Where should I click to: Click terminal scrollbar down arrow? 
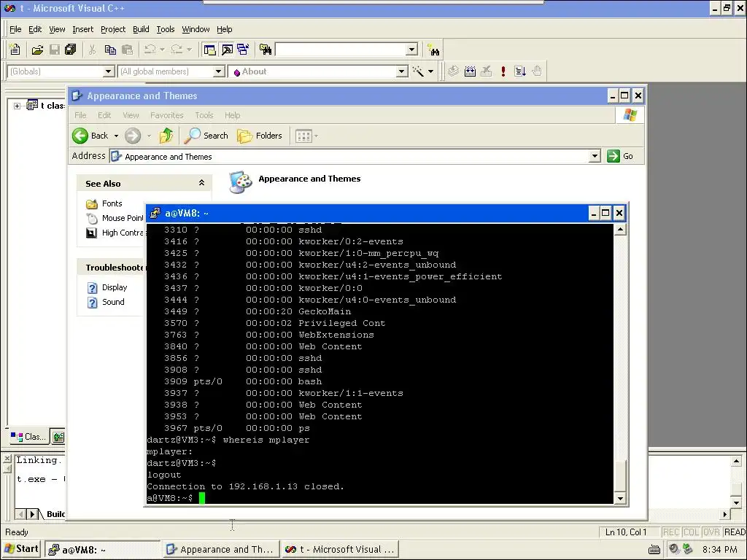pos(620,499)
